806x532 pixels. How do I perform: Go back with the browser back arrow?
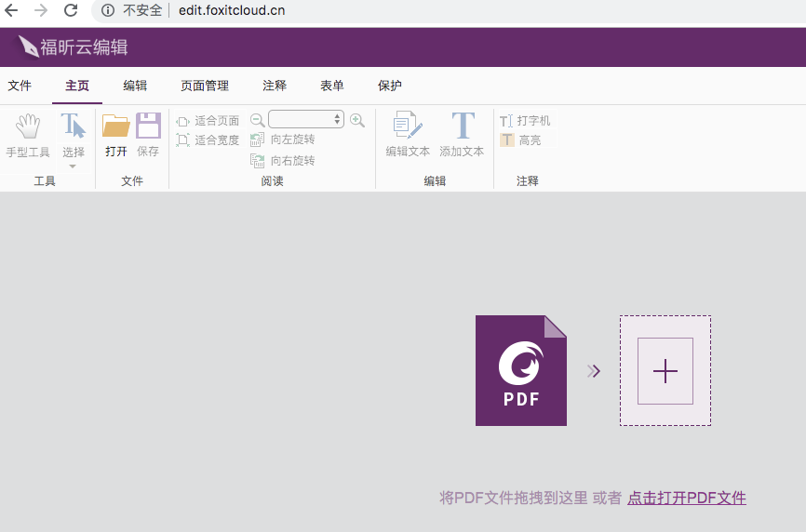[x=11, y=10]
